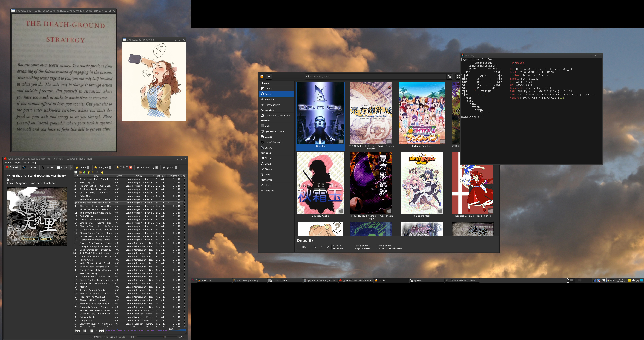The width and height of the screenshot is (644, 340).
Task: Open the Playlist menu in Strawberry
Action: coord(18,163)
